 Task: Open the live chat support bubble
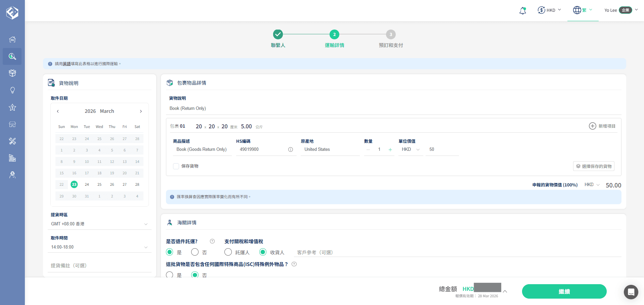pos(631,292)
